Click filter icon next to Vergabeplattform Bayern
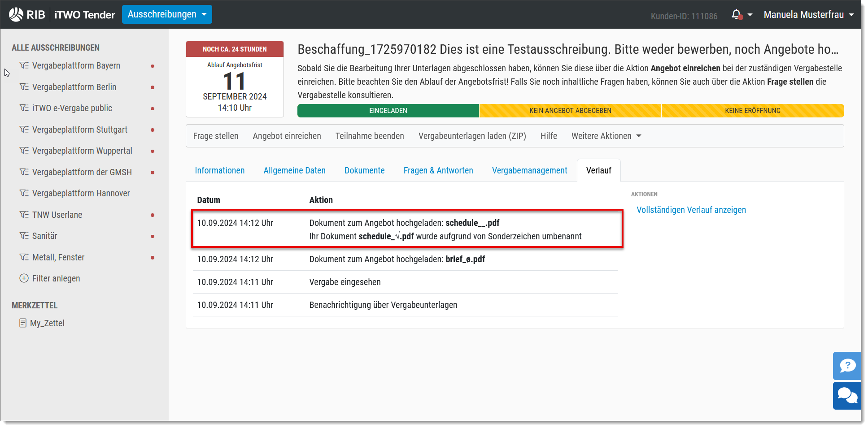 24,65
